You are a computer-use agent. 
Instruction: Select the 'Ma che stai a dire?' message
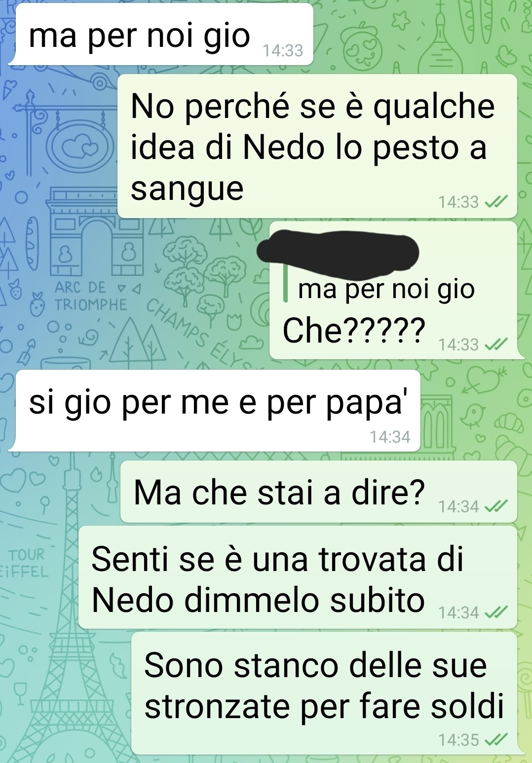[319, 492]
